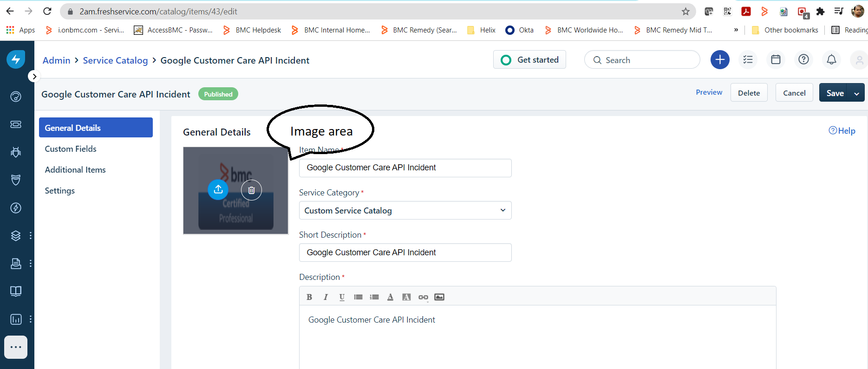This screenshot has width=868, height=369.
Task: Expand the Purchase orders submenu dots in the sidebar
Action: click(31, 264)
